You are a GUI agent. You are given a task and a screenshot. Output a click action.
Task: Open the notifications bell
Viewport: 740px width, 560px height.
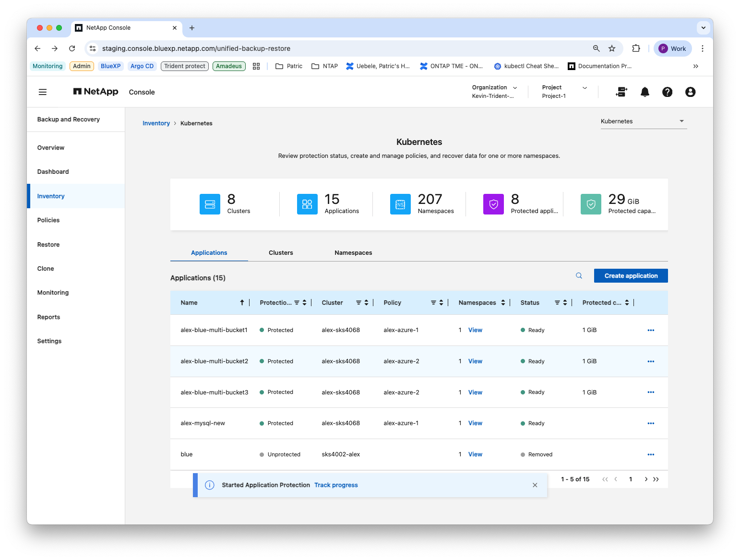pyautogui.click(x=645, y=92)
